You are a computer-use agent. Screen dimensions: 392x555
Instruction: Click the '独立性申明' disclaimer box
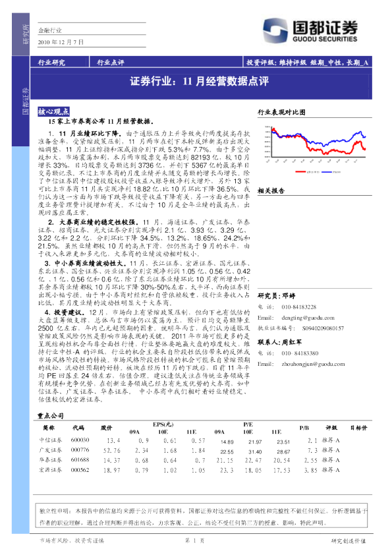click(x=202, y=516)
